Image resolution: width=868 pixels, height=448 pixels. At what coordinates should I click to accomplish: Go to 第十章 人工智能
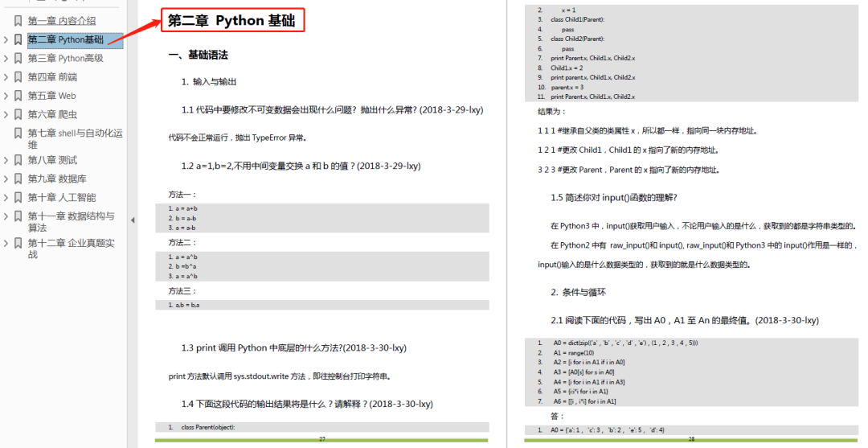coord(62,198)
